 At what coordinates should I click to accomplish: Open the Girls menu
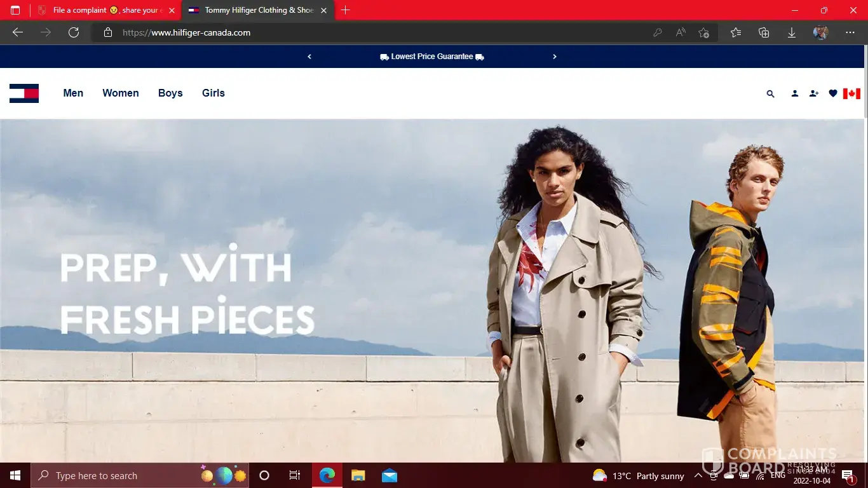(x=214, y=93)
